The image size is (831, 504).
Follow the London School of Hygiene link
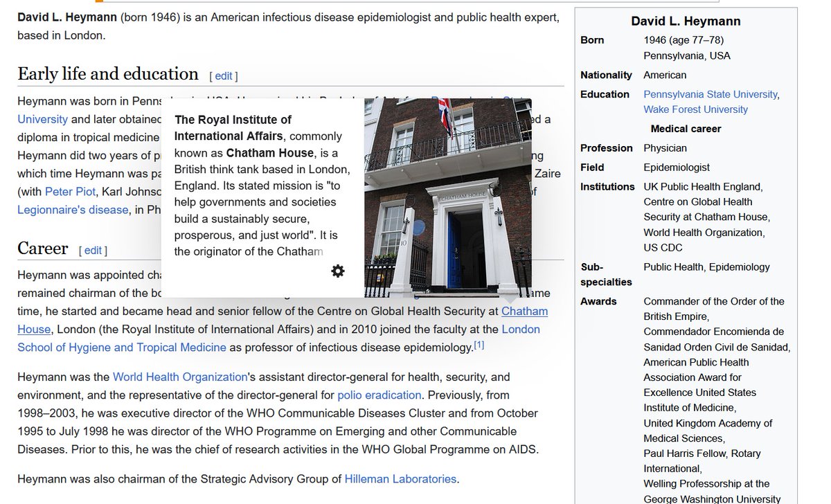pyautogui.click(x=278, y=338)
